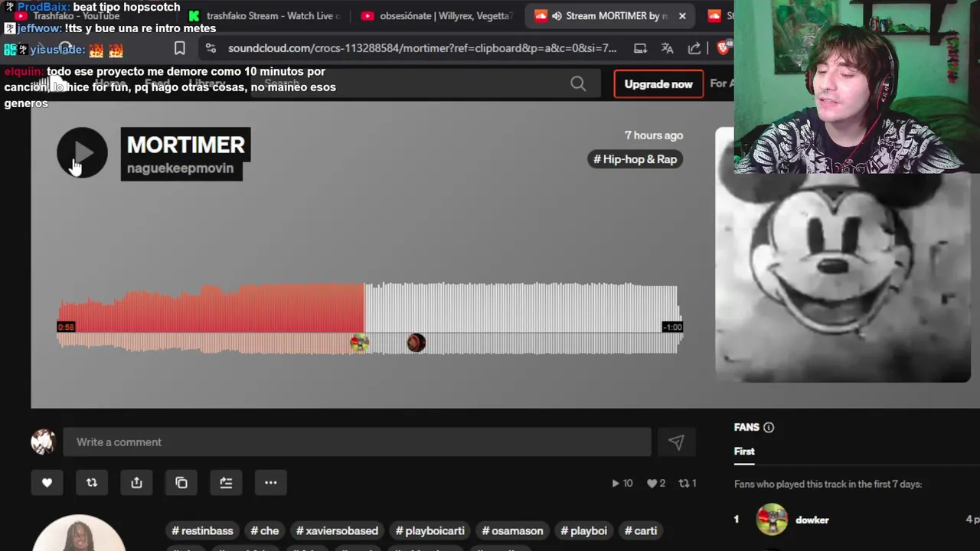This screenshot has height=551, width=980.
Task: Copy the track link
Action: point(181,482)
